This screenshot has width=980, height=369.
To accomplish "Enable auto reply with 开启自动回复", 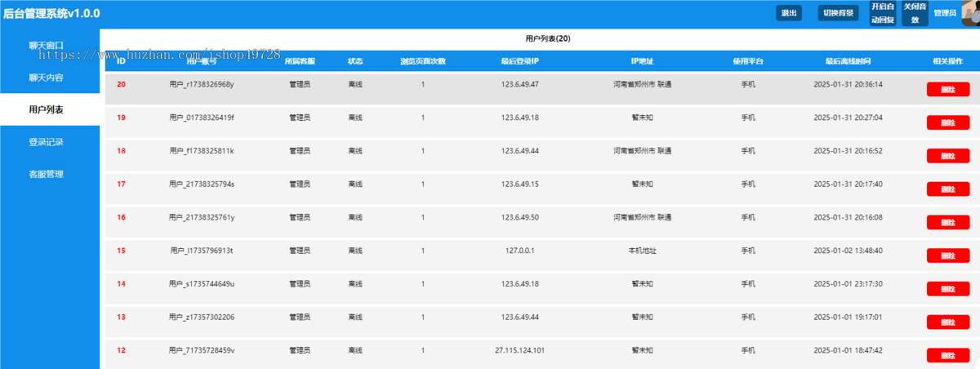I will pyautogui.click(x=884, y=13).
